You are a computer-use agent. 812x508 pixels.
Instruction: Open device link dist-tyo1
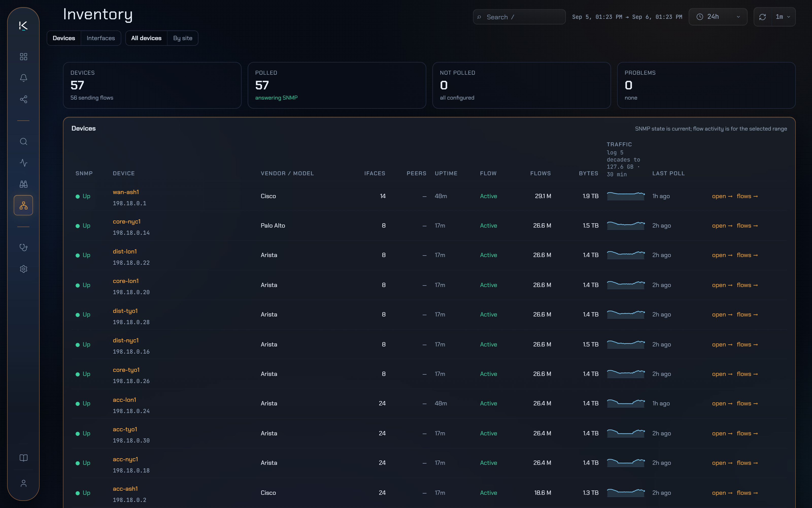pos(125,311)
